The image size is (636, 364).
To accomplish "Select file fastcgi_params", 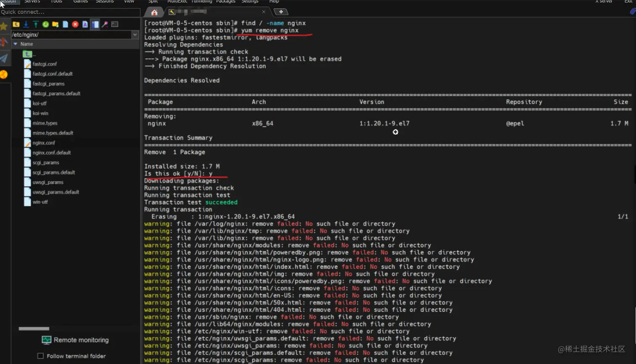I will [48, 84].
